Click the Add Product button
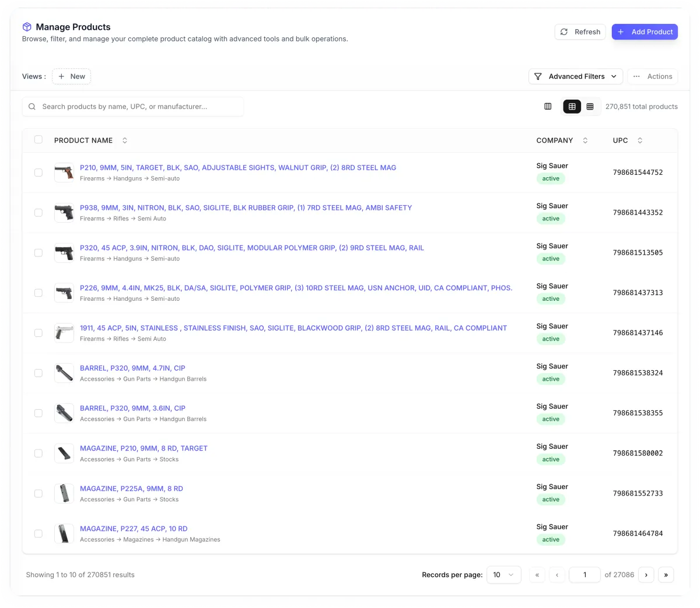Image resolution: width=700 pixels, height=608 pixels. point(645,32)
